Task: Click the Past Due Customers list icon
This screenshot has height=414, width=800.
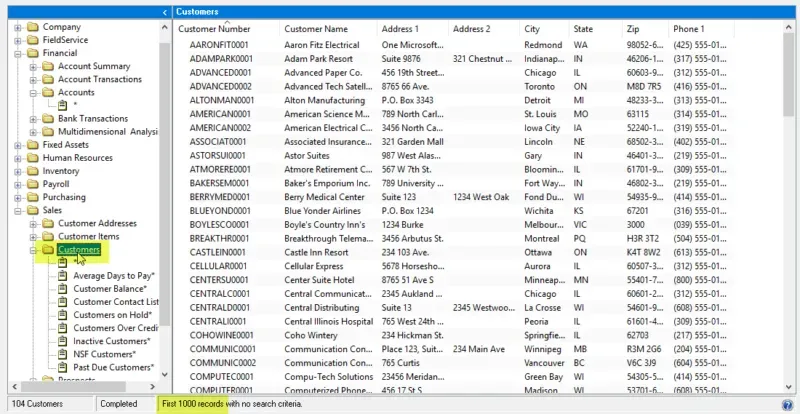Action: click(x=62, y=367)
